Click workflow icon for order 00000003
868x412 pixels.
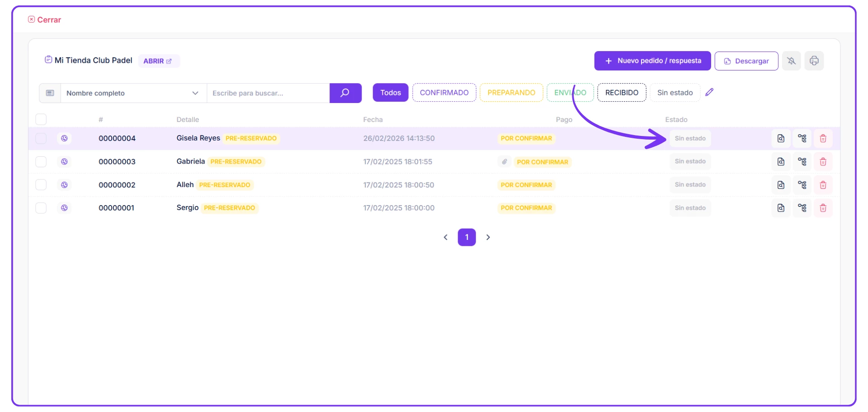click(802, 162)
